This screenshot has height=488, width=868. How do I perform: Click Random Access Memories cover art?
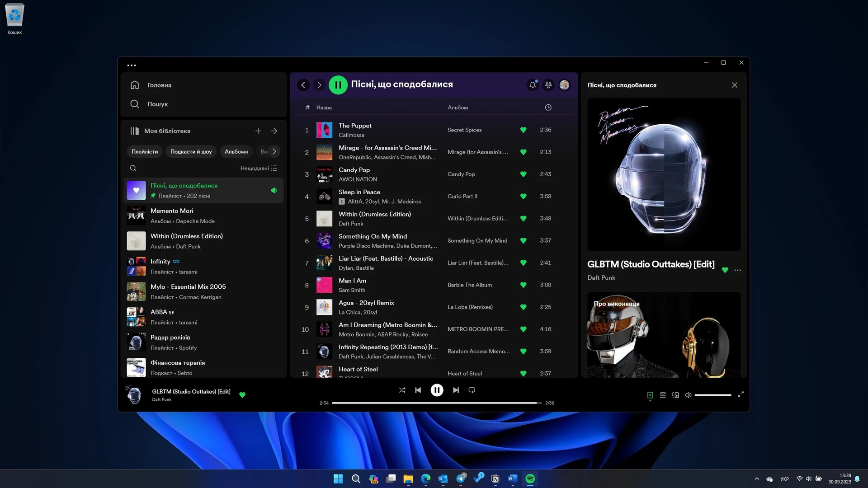pos(664,174)
